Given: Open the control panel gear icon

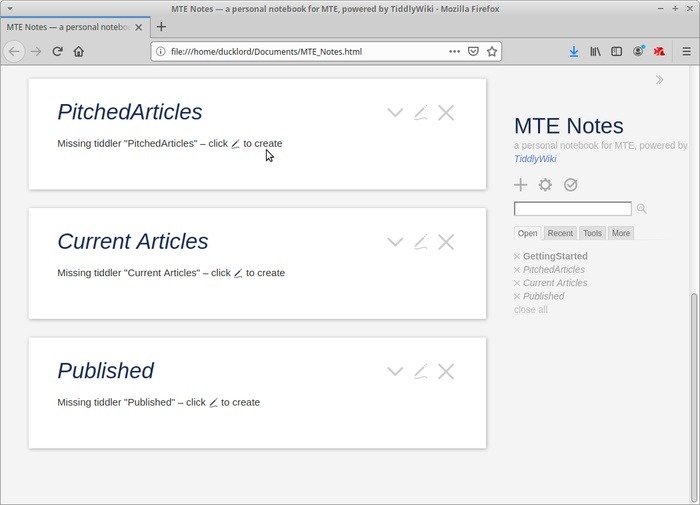Looking at the screenshot, I should click(x=545, y=184).
